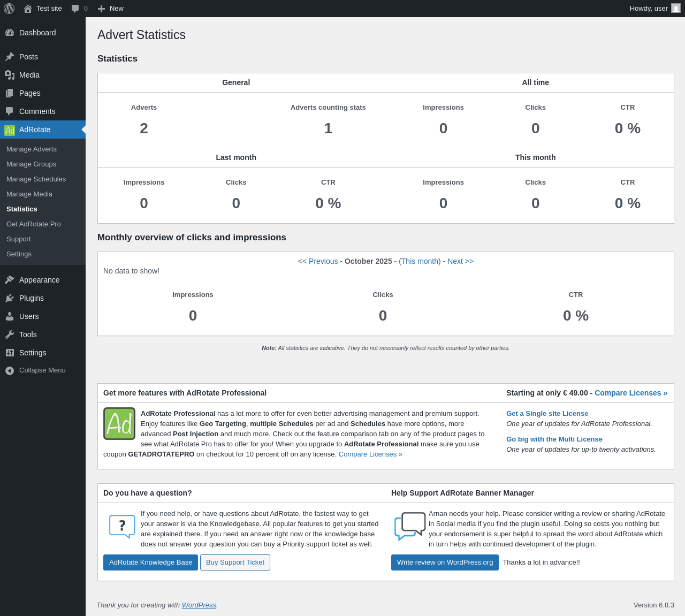Screen dimensions: 685x616
Task: Click the Tools wrench icon
Action: [10, 334]
